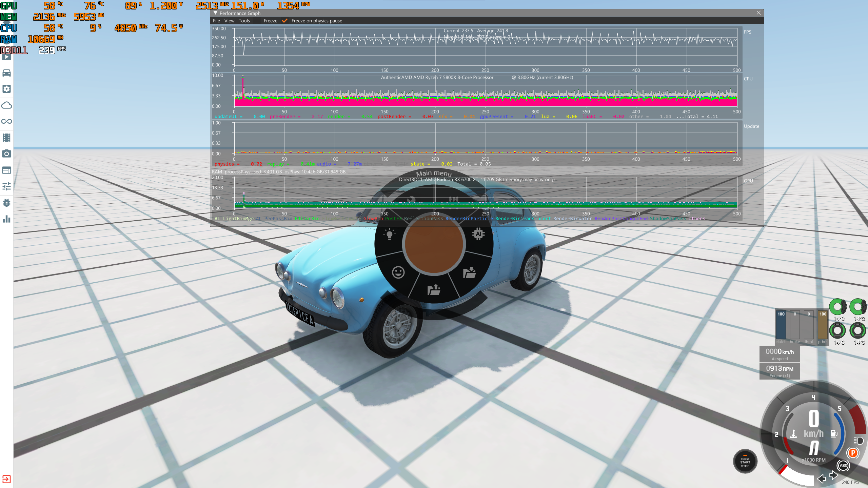868x488 pixels.
Task: Click the right turn signal arrow
Action: tap(834, 475)
